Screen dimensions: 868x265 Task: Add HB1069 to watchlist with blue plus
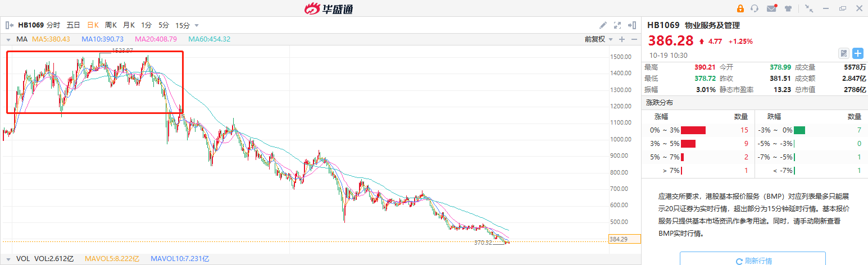tap(858, 53)
